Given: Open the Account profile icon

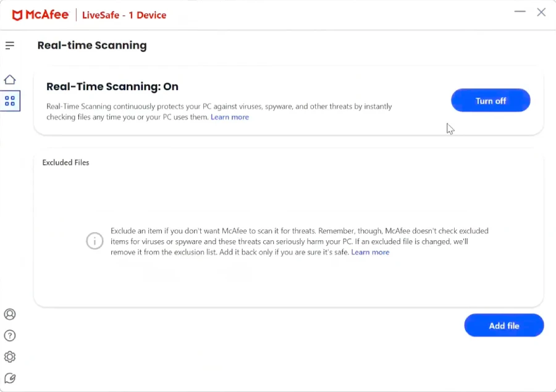Looking at the screenshot, I should tap(9, 314).
